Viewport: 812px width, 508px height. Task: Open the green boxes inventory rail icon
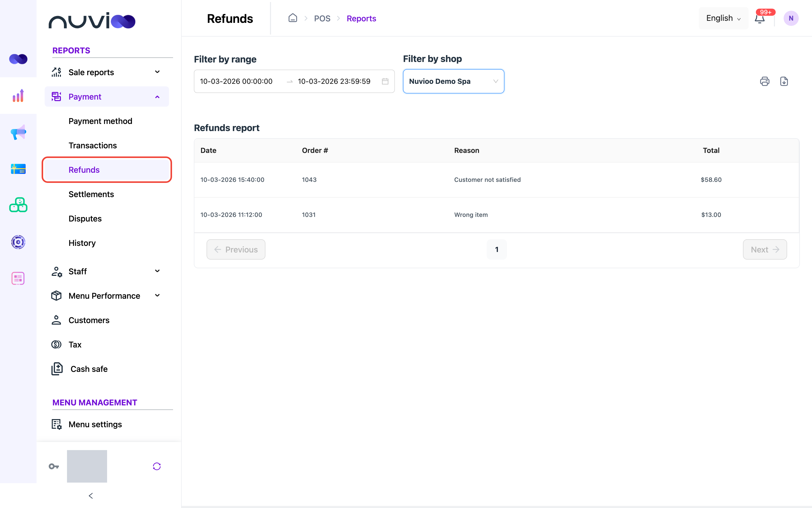(x=18, y=205)
